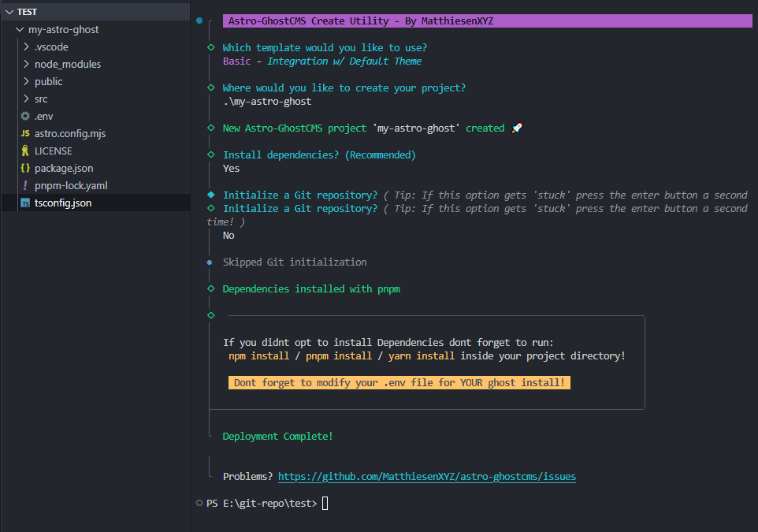Click the 'yarn install' command text
Viewport: 758px width, 532px height.
(422, 356)
